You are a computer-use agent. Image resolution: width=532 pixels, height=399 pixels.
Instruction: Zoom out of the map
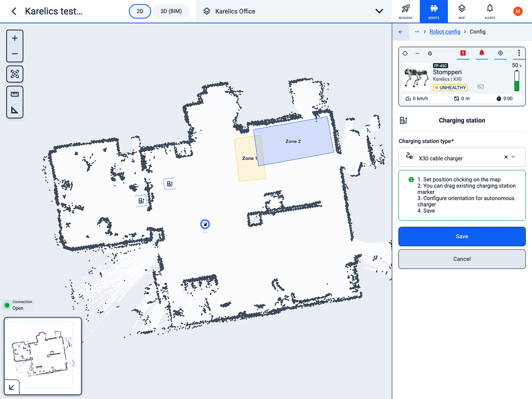click(x=15, y=54)
